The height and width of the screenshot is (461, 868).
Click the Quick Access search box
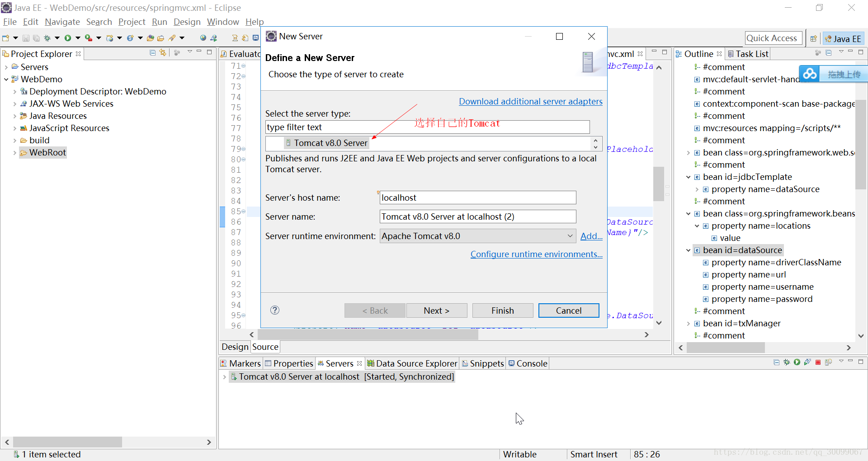774,38
